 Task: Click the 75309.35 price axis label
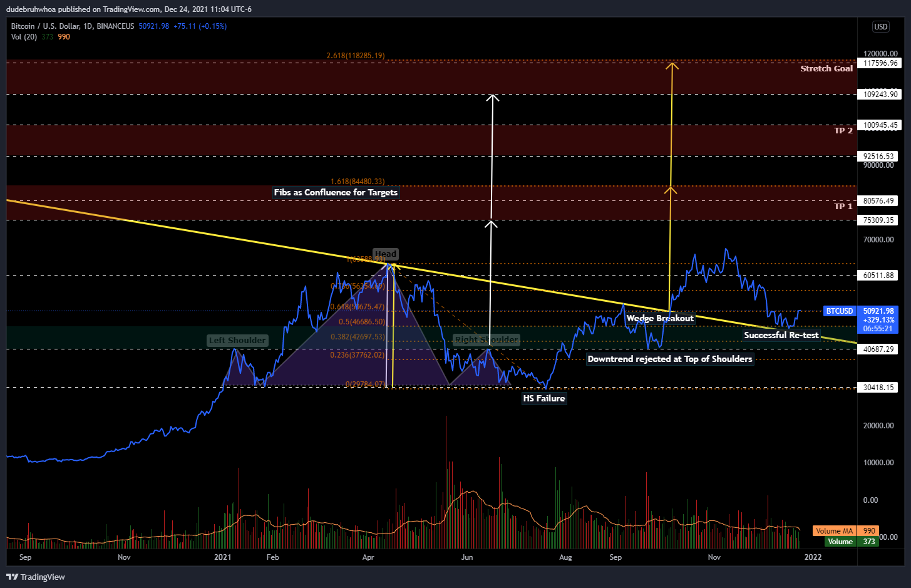[x=878, y=220]
